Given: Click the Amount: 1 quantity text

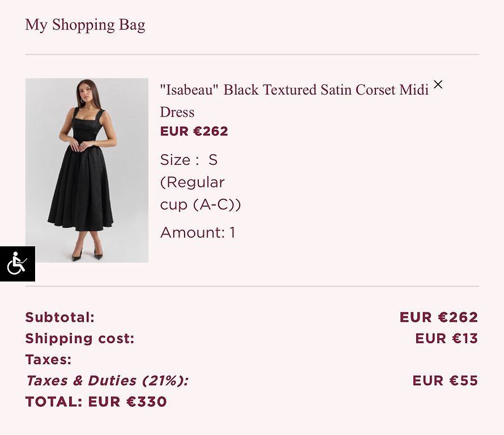Looking at the screenshot, I should [198, 232].
